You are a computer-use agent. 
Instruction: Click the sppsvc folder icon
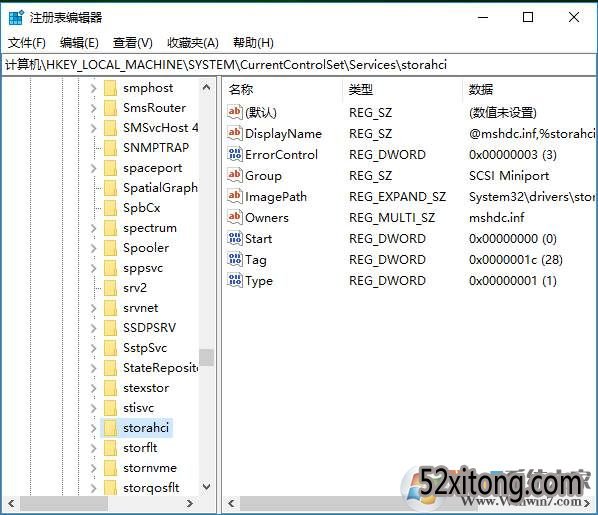point(111,268)
